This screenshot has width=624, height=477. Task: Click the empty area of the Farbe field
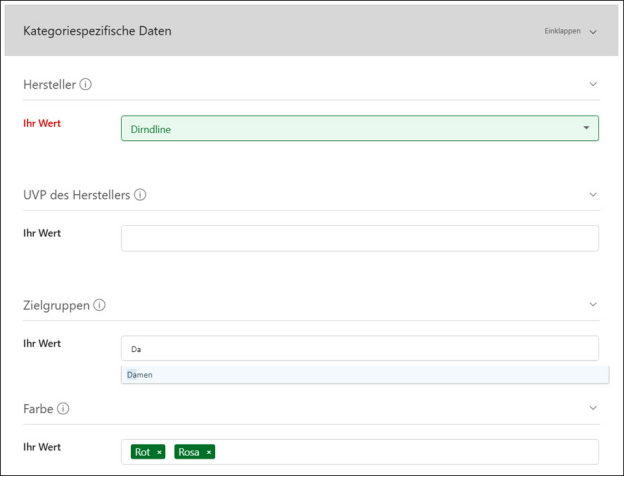click(x=400, y=452)
